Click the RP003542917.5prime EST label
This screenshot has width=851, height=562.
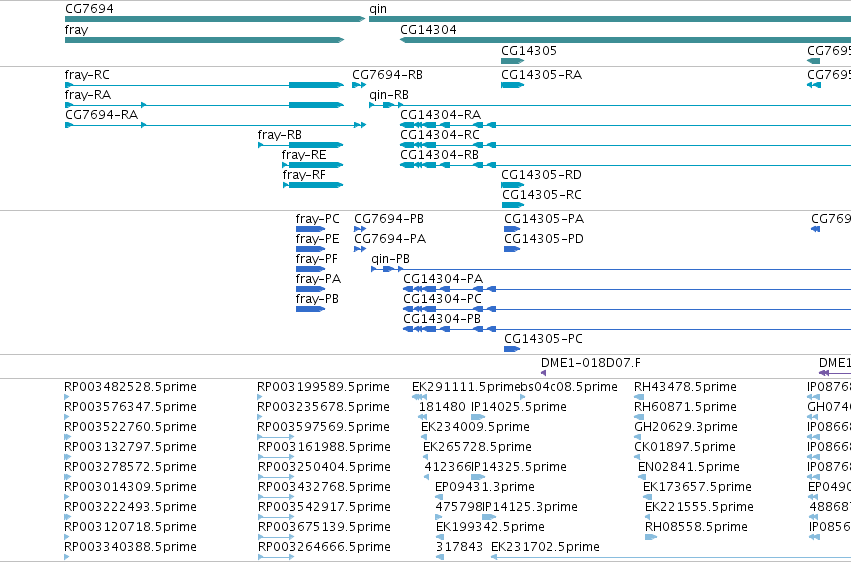(x=324, y=508)
